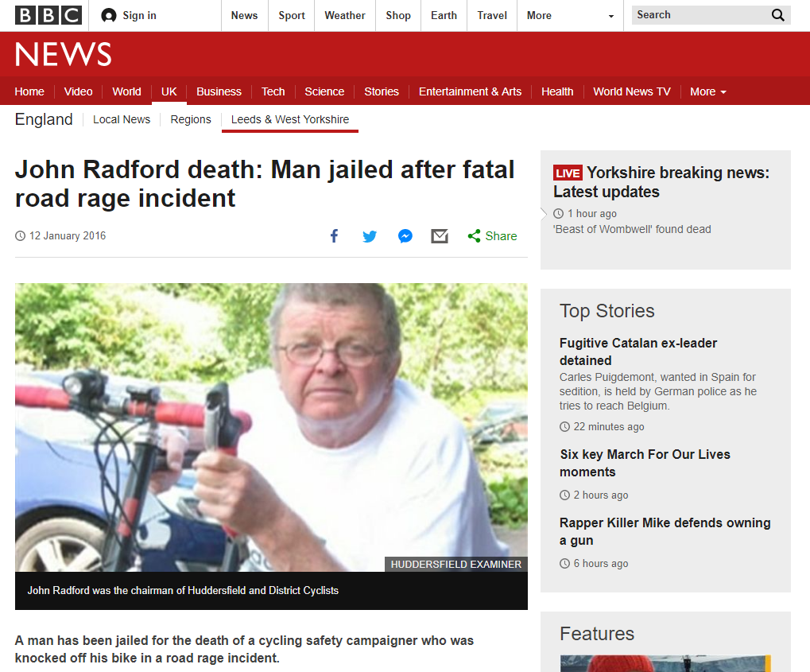
Task: Open Regions link
Action: coord(191,119)
